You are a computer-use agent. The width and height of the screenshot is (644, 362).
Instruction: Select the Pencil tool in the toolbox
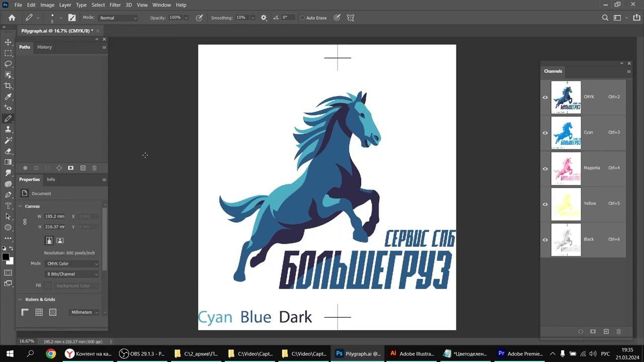point(8,119)
